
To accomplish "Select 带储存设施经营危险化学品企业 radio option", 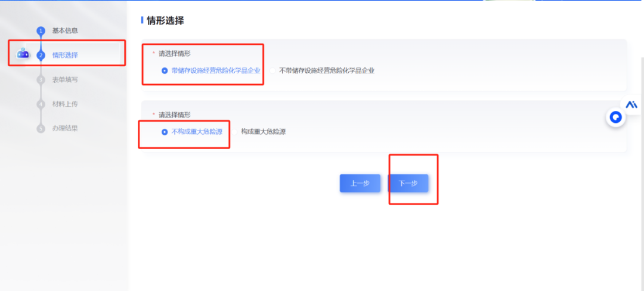I will coord(165,70).
